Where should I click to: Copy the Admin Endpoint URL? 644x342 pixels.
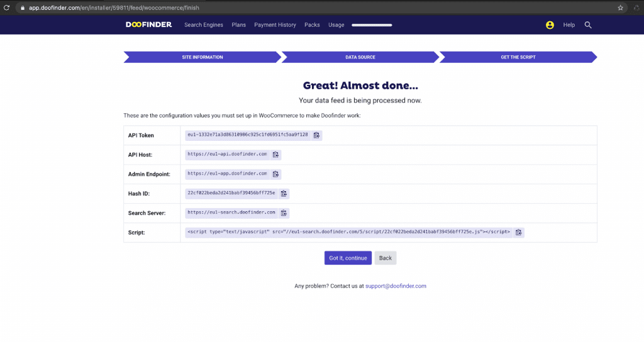click(275, 174)
